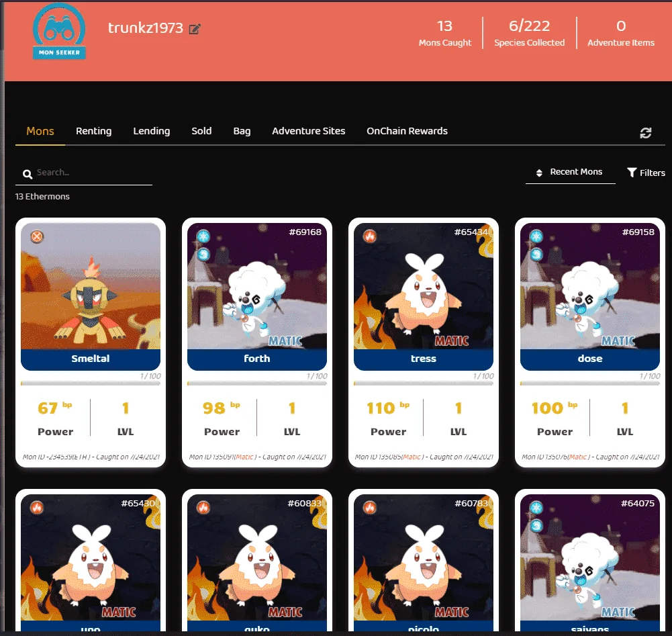The image size is (672, 636).
Task: Click the 98 bp Power value
Action: [221, 408]
